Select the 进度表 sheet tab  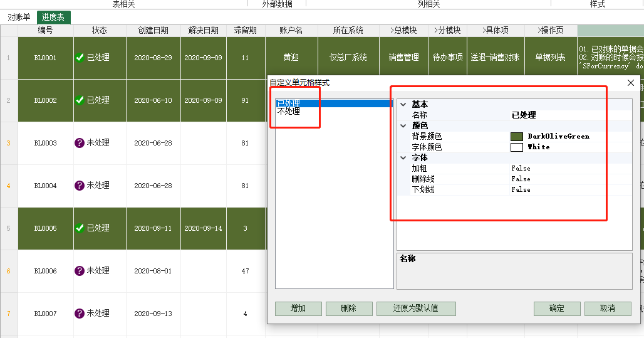click(x=54, y=18)
